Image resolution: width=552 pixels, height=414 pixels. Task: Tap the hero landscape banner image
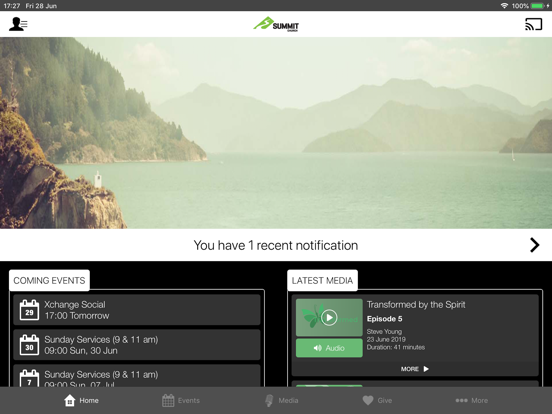click(276, 133)
